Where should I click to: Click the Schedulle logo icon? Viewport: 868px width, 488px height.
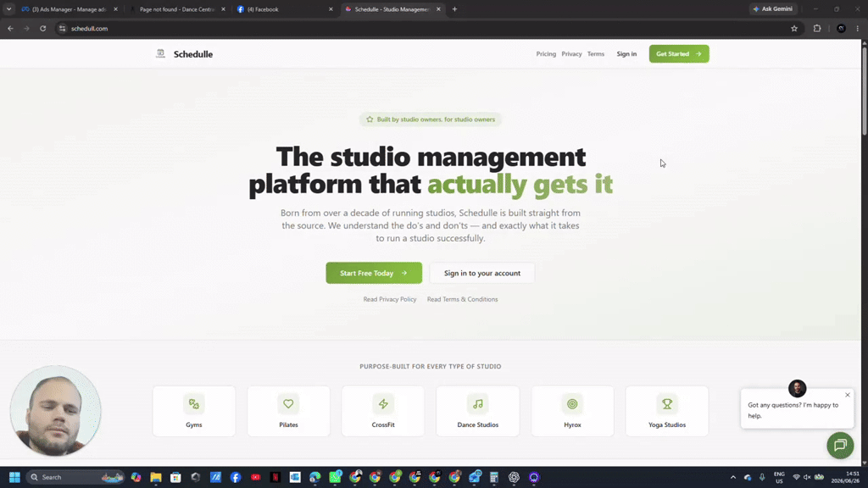(x=160, y=53)
